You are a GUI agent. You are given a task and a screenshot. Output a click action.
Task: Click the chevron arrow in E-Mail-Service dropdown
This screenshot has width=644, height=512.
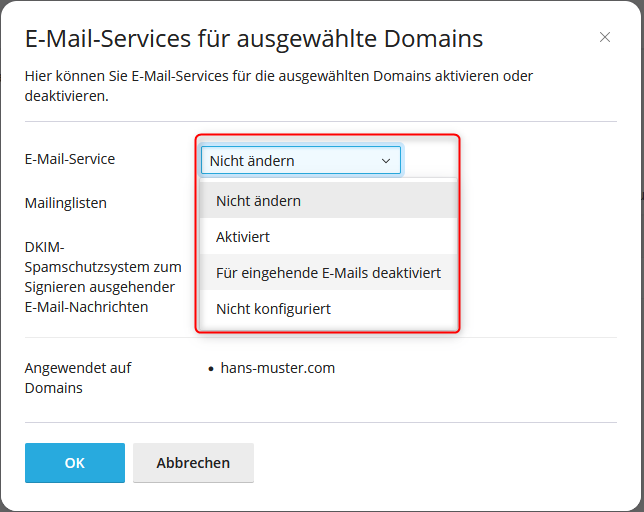coord(386,161)
